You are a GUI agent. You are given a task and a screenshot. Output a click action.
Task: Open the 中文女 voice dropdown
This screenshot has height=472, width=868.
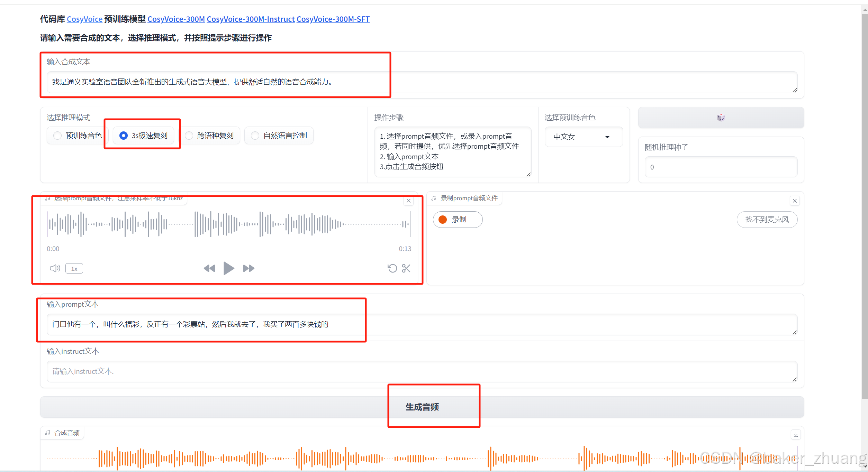click(583, 137)
